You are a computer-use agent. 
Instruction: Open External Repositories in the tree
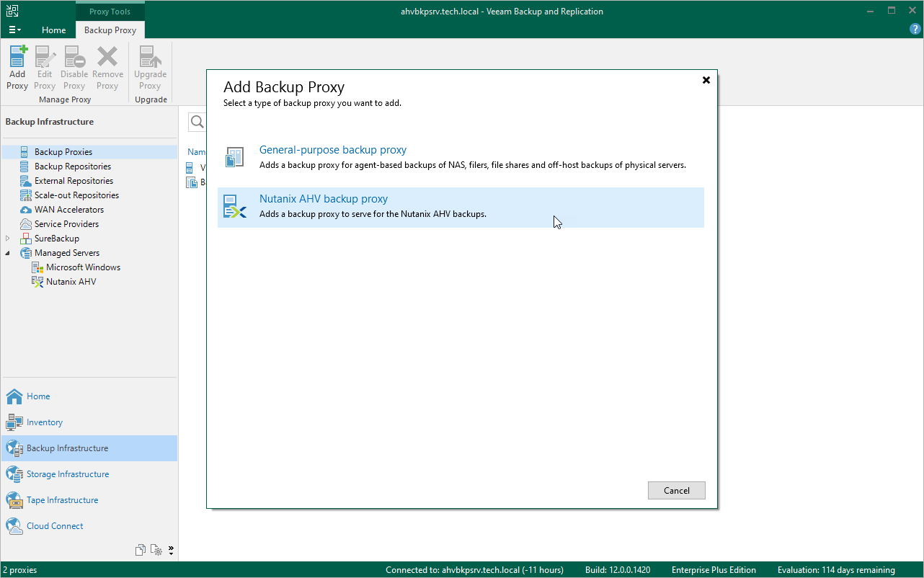point(74,181)
